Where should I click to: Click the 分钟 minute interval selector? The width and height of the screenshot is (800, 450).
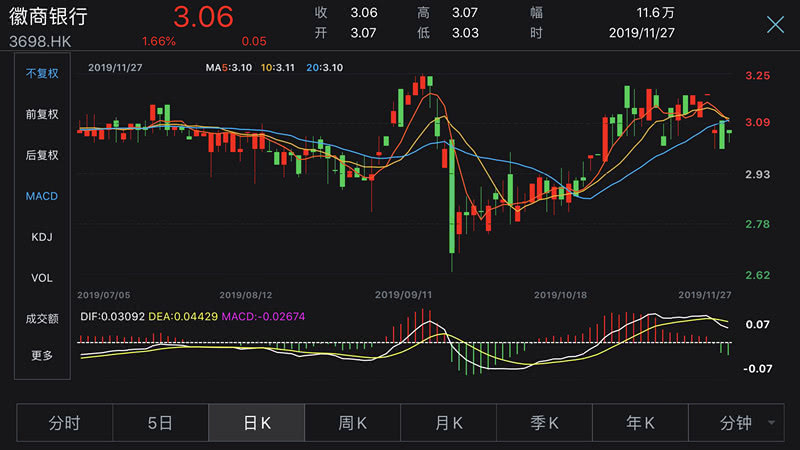tap(736, 422)
